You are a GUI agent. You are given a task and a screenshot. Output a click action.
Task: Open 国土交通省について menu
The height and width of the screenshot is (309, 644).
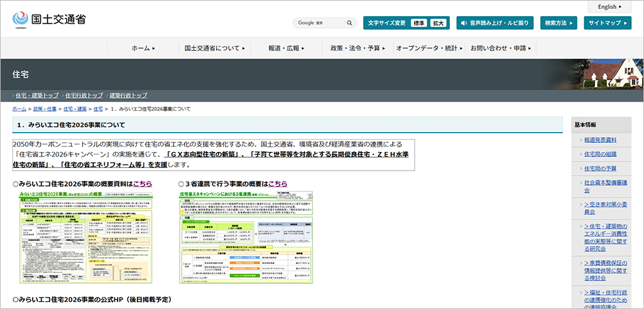pyautogui.click(x=215, y=48)
